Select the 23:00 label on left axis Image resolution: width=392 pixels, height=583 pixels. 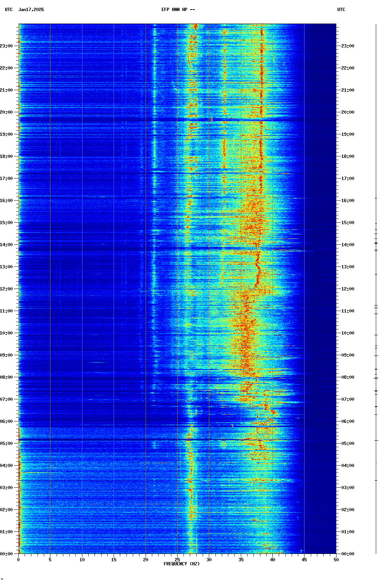6,46
